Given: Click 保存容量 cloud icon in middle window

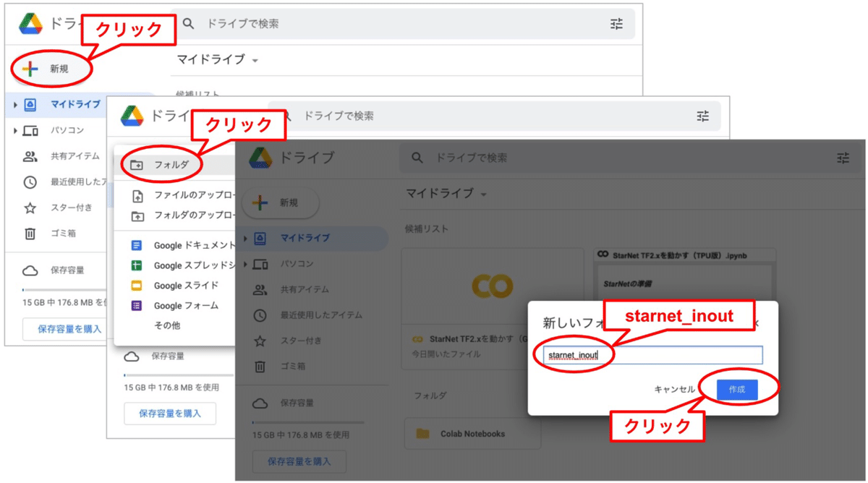Looking at the screenshot, I should pyautogui.click(x=132, y=356).
